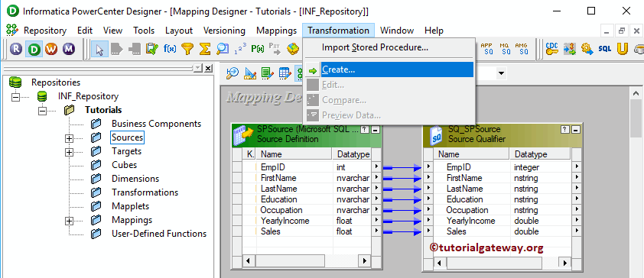This screenshot has height=278, width=644.
Task: Click SQ_SPSource help question-mark button
Action: (x=565, y=130)
